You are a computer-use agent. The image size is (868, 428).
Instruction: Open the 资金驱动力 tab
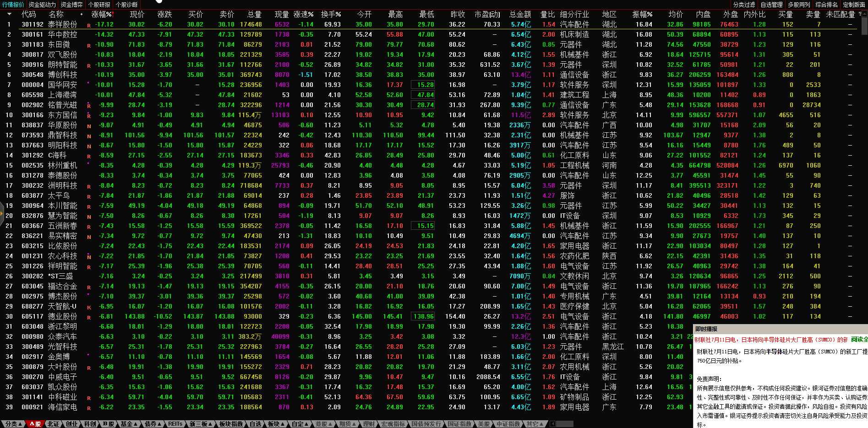tap(42, 5)
